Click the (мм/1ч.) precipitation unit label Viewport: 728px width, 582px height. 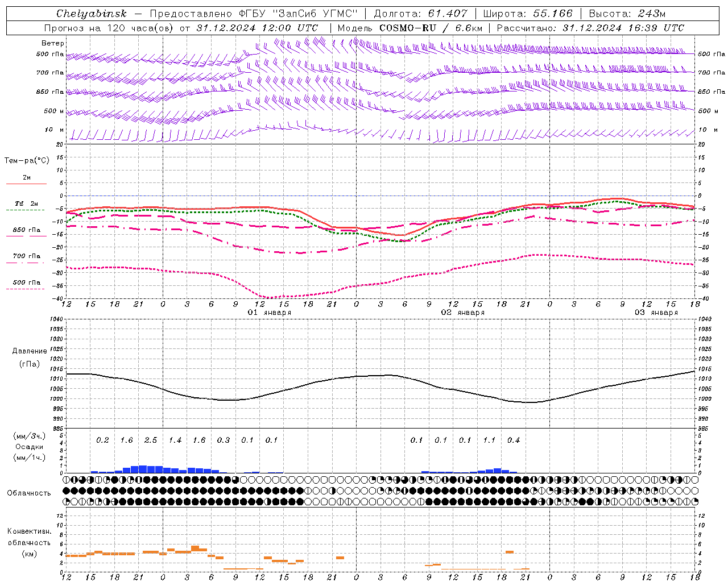[x=30, y=458]
